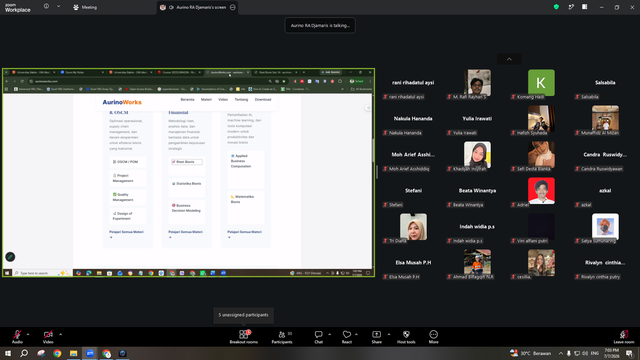This screenshot has width=640, height=360.
Task: Click Quality Management card in shared page
Action: click(x=127, y=197)
